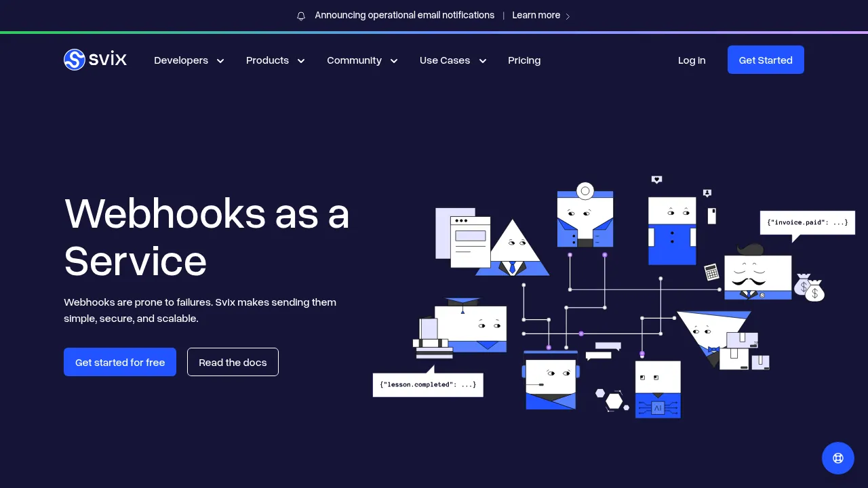Click Get started for free button
The height and width of the screenshot is (488, 868).
[x=120, y=362]
